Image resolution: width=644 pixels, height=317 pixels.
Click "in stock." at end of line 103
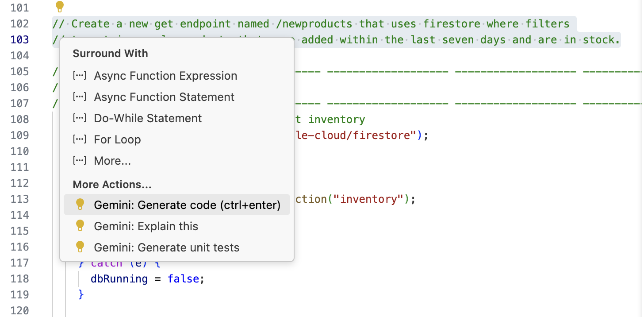[x=592, y=40]
